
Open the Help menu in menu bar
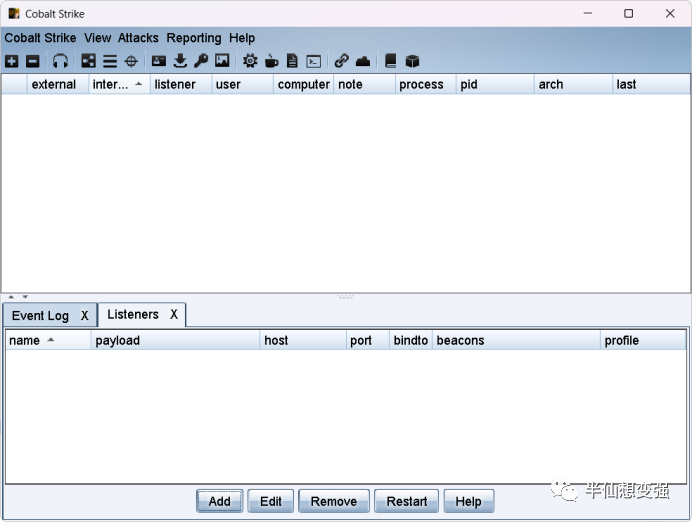point(242,38)
